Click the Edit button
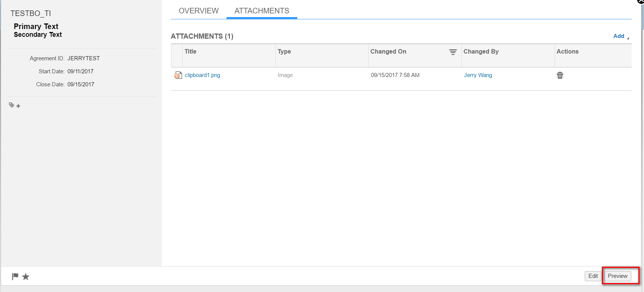The height and width of the screenshot is (292, 644). 593,276
